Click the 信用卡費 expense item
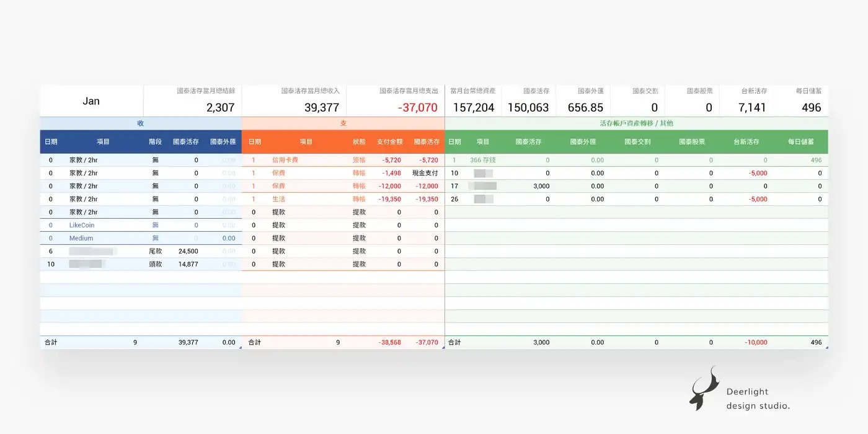Viewport: 868px width, 434px height. click(285, 160)
